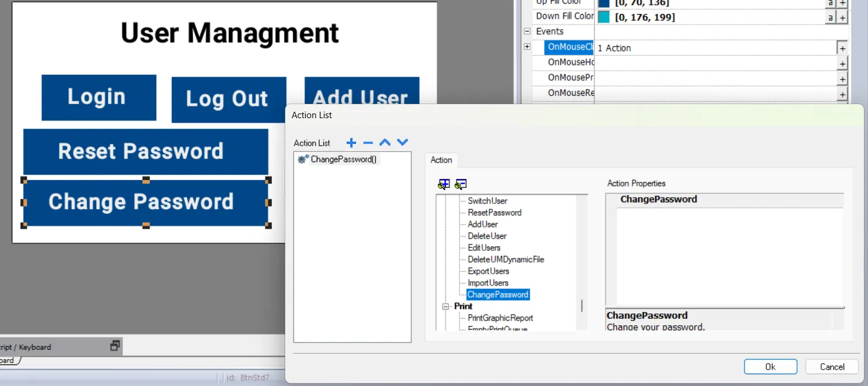
Task: Select the Reset Password button on the canvas
Action: point(146,151)
